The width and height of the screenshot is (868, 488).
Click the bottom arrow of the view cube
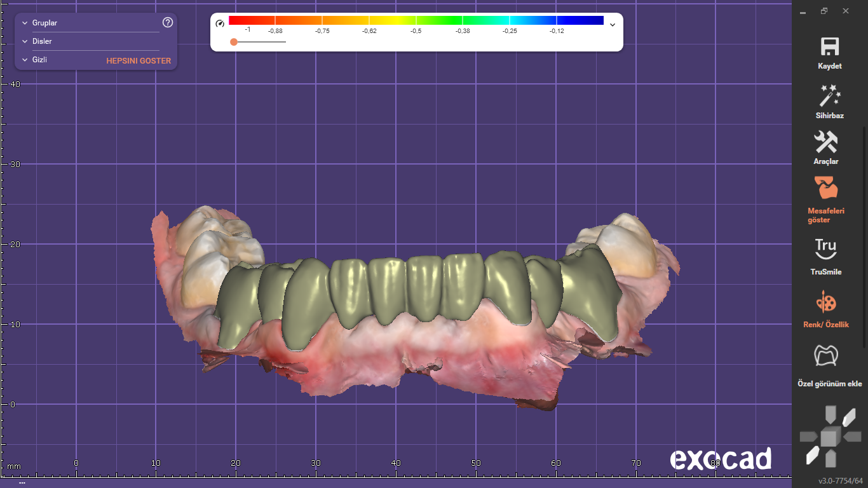pyautogui.click(x=829, y=457)
